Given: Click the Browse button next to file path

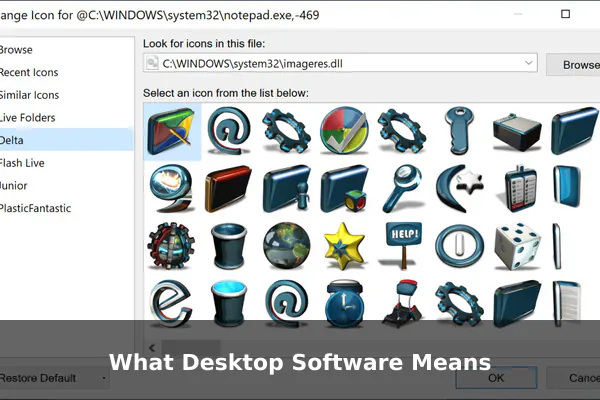Looking at the screenshot, I should click(573, 65).
